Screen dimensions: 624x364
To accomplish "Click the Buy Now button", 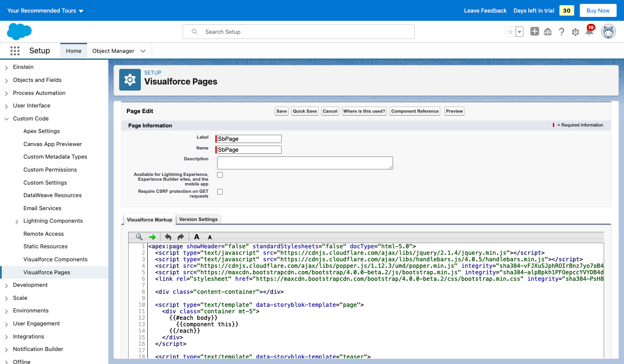I will pos(598,10).
